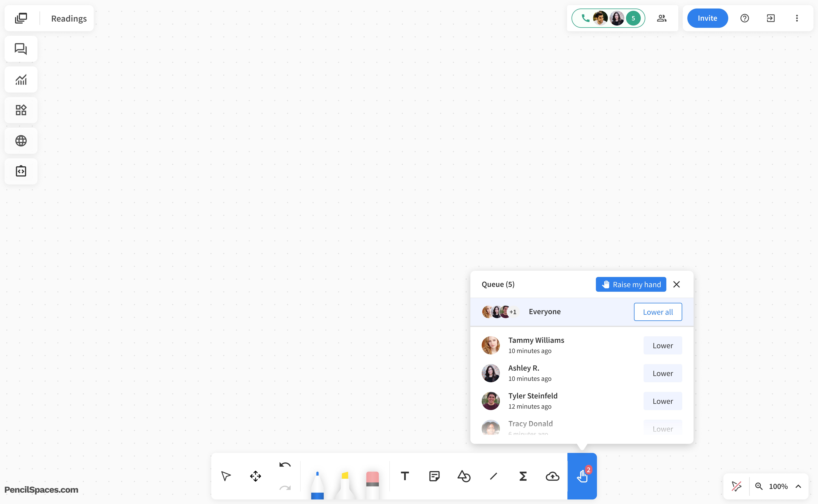
Task: Expand the zoom options chevron
Action: [x=798, y=486]
